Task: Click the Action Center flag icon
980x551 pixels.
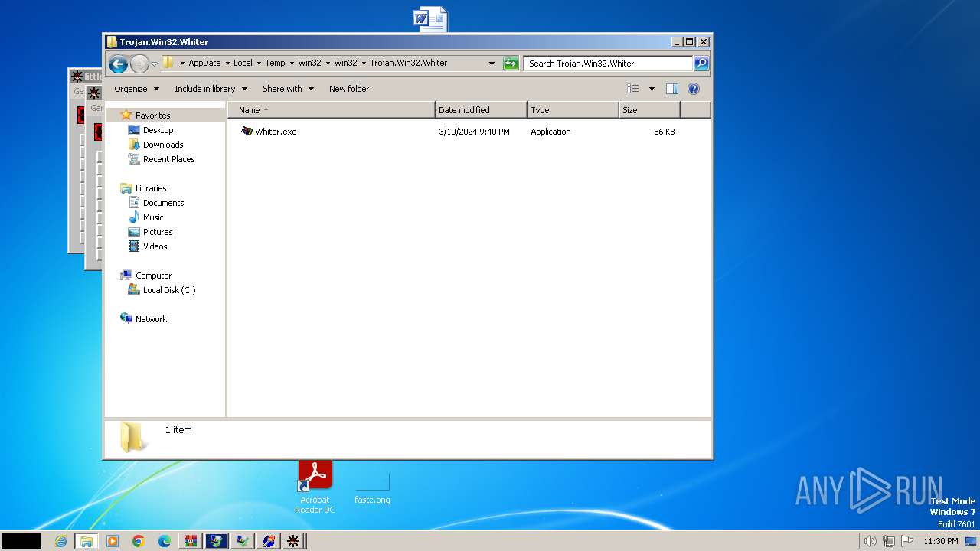Action: pyautogui.click(x=907, y=541)
